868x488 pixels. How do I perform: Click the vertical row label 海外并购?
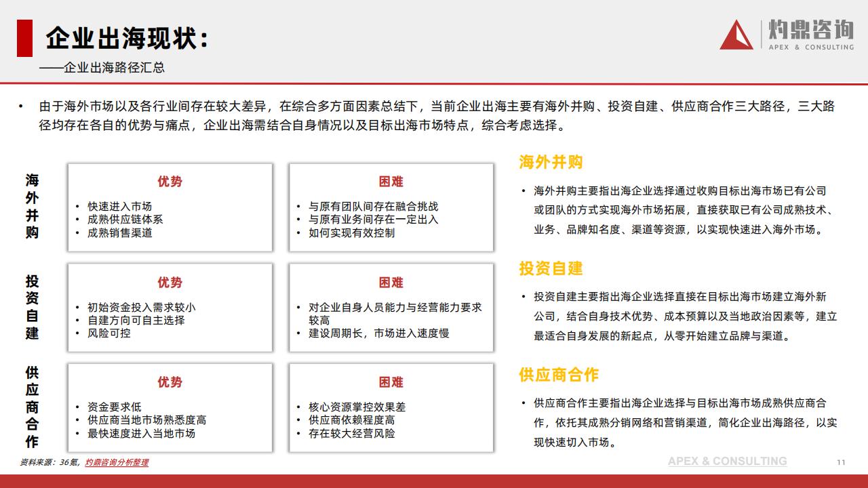32,207
